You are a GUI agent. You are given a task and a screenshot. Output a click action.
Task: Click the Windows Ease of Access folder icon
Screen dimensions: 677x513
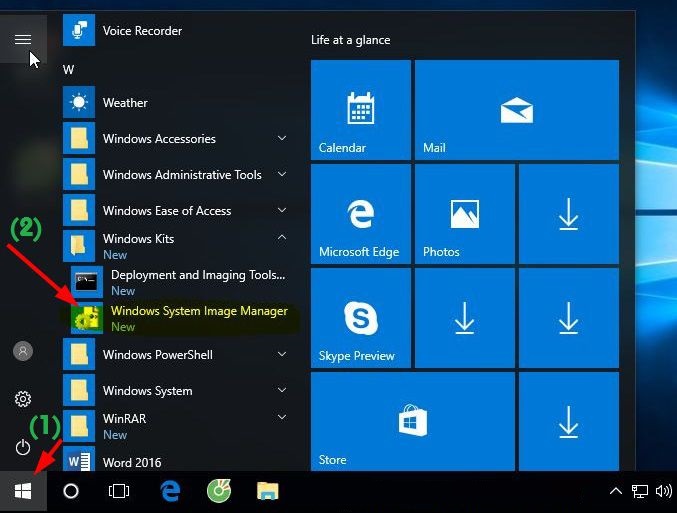click(x=79, y=210)
